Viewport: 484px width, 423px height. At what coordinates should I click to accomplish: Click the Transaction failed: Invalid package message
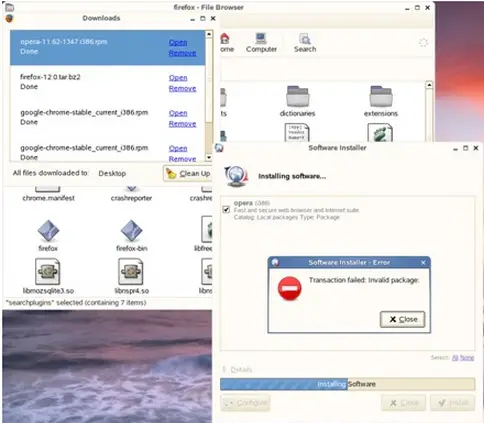pos(364,280)
